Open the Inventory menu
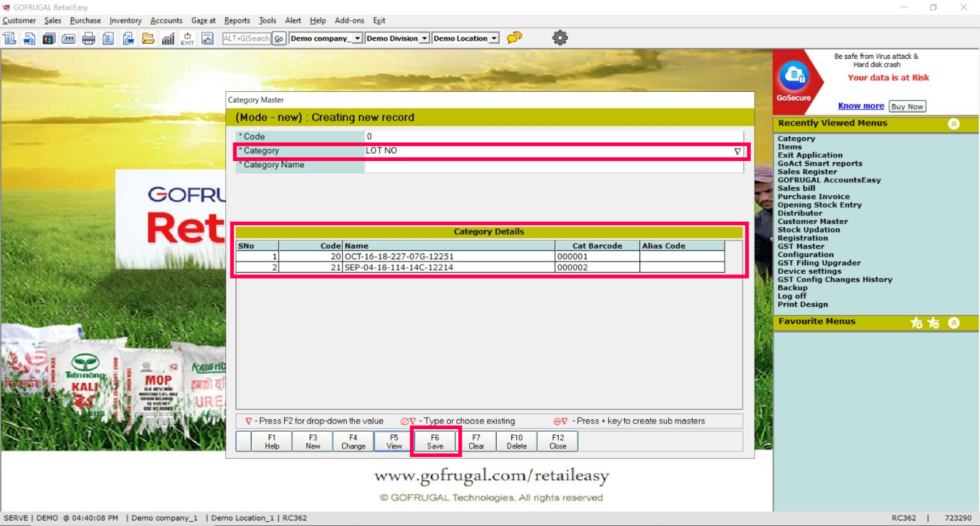This screenshot has height=526, width=980. [x=126, y=21]
